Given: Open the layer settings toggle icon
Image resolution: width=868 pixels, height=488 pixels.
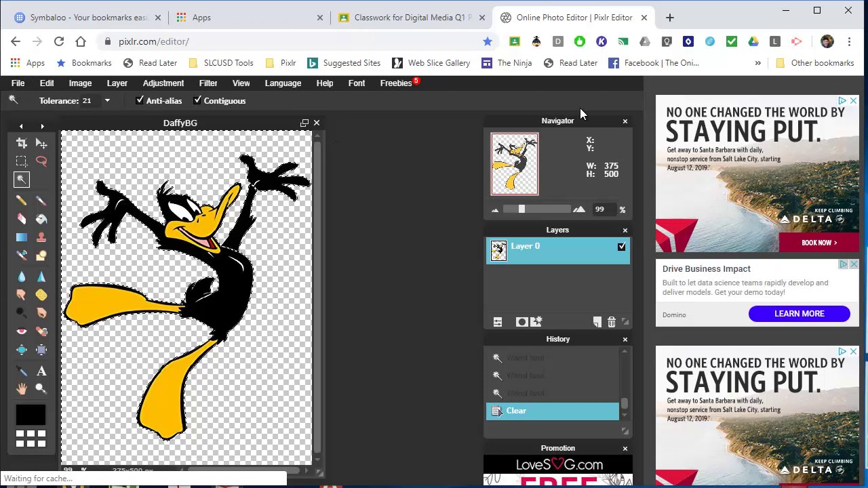Looking at the screenshot, I should tap(498, 322).
